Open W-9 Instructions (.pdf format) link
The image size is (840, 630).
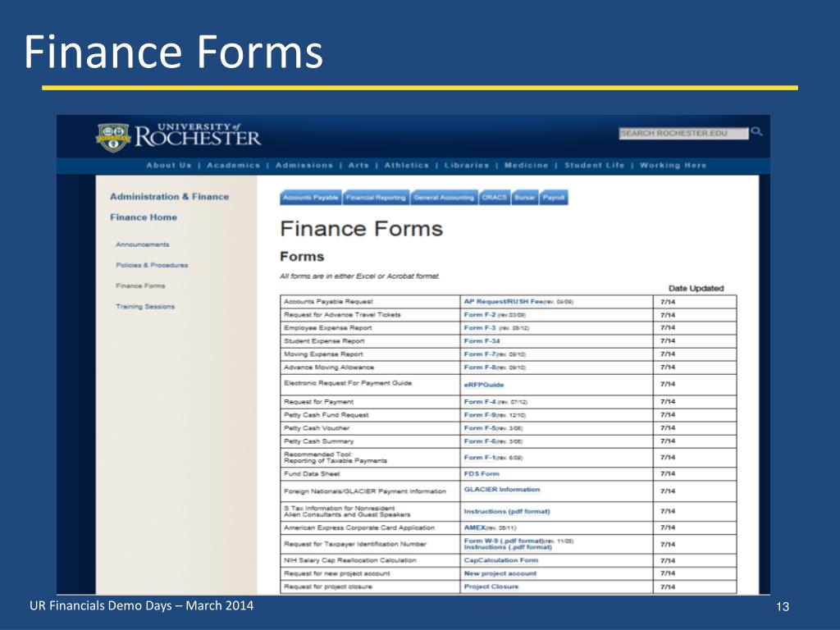pyautogui.click(x=508, y=547)
